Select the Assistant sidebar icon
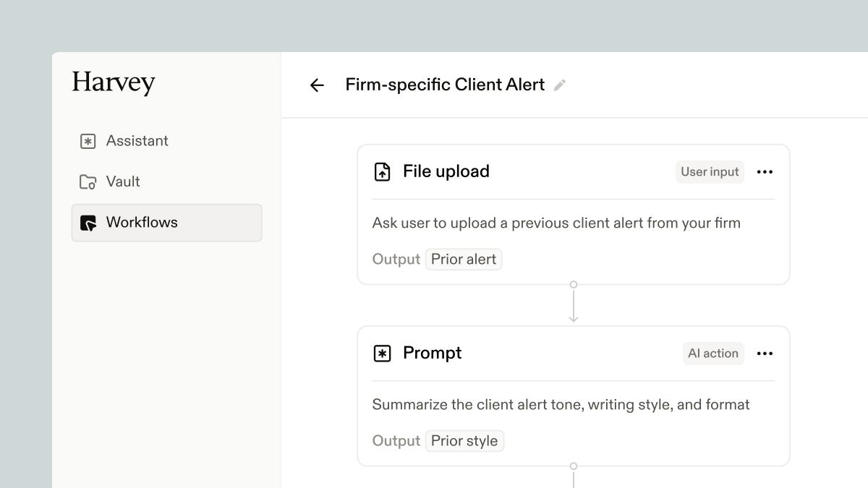The image size is (868, 488). 87,140
